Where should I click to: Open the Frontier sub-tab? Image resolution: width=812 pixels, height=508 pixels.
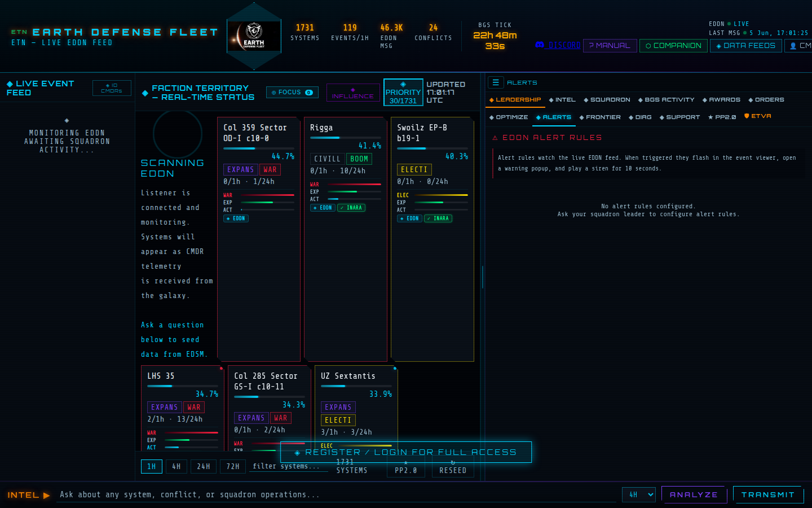600,117
